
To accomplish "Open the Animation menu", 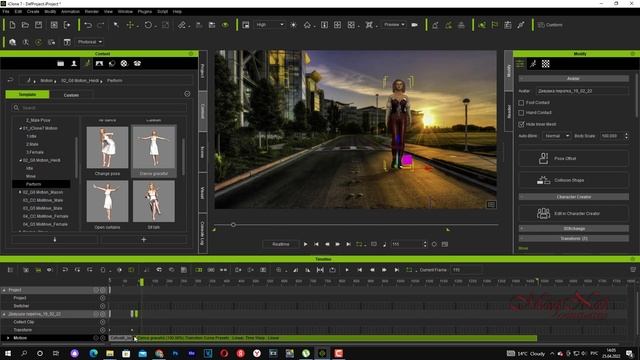I will tap(70, 11).
